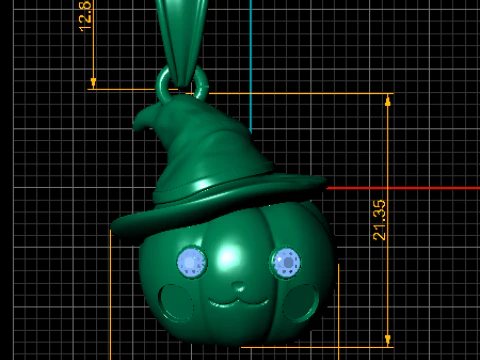Click the small pumpkin nose
480x360 pixels.
238,287
